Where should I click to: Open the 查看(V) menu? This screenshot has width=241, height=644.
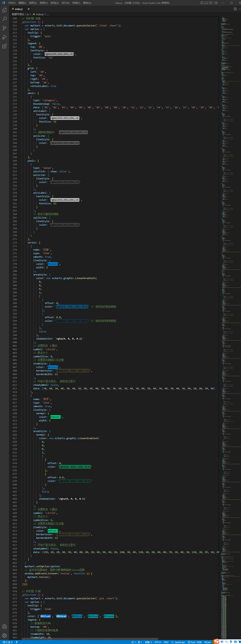click(43, 3)
